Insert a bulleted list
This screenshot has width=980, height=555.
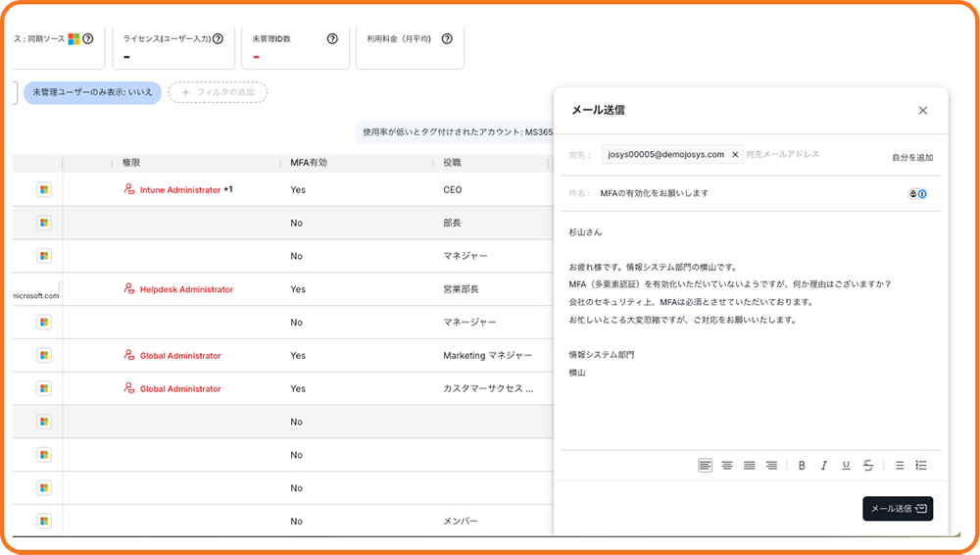coord(900,466)
